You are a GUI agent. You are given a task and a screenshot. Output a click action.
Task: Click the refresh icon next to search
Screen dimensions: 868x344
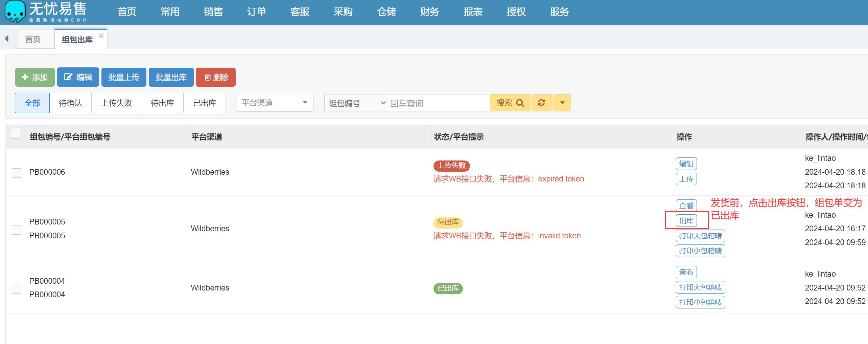click(541, 103)
